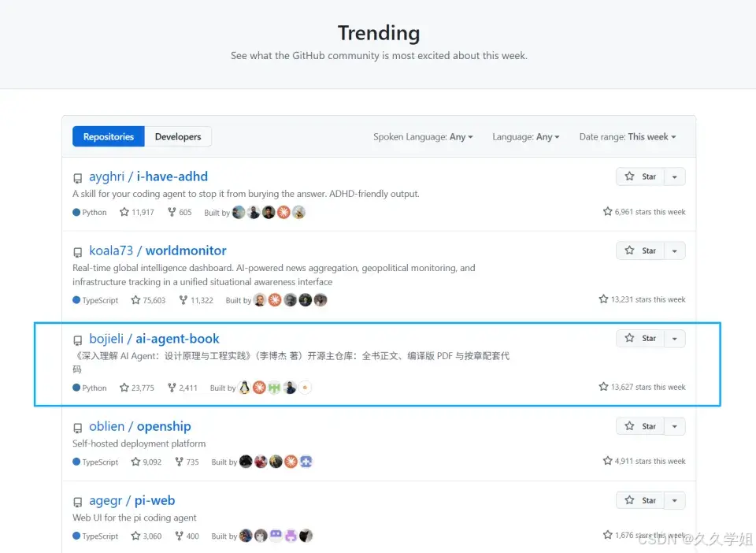Open last contributor avatar of openship
Image resolution: width=756 pixels, height=553 pixels.
point(306,462)
